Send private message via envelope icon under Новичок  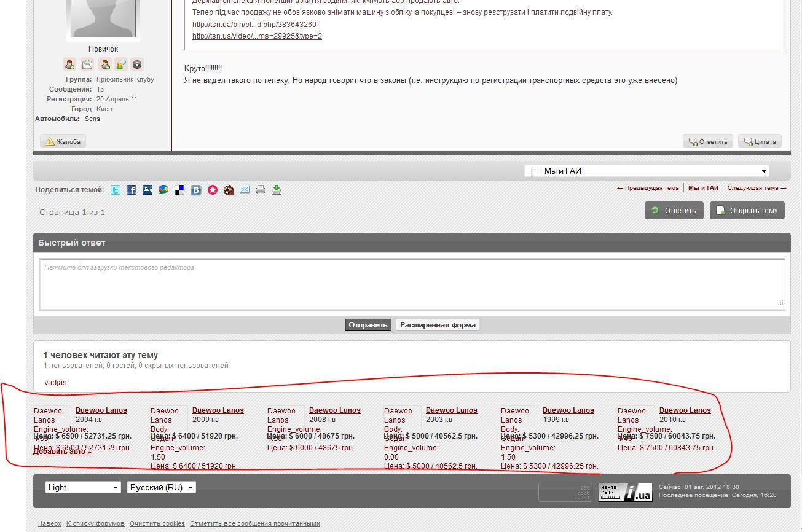pos(87,64)
